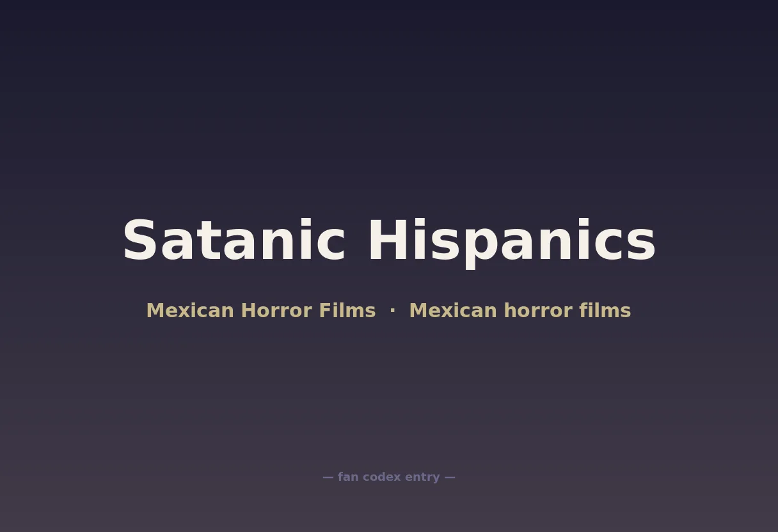Click the "Mexican Horror Films" category text

pos(261,311)
